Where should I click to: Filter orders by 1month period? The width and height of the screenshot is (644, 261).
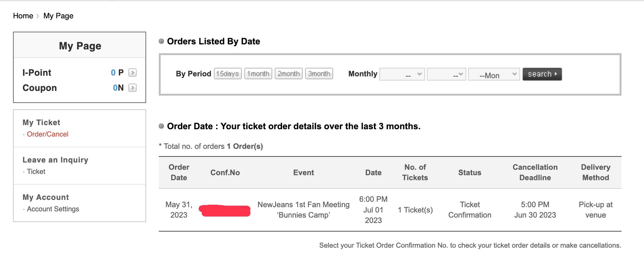click(x=258, y=74)
